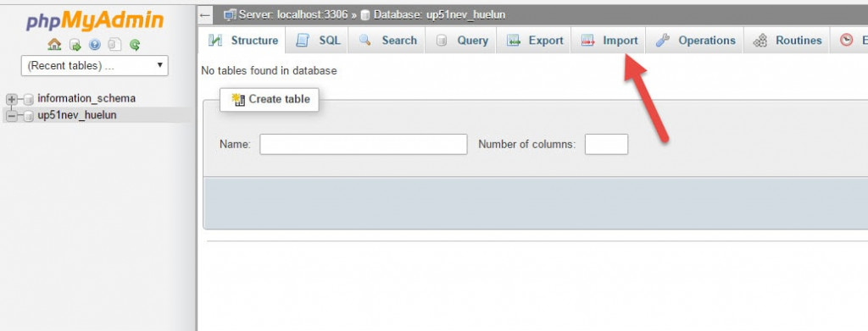868x331 pixels.
Task: Select up51nev_huelun database name
Action: [77, 115]
